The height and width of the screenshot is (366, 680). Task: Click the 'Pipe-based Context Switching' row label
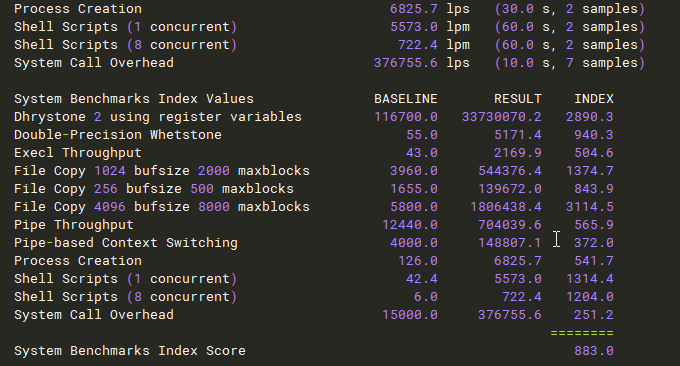126,243
